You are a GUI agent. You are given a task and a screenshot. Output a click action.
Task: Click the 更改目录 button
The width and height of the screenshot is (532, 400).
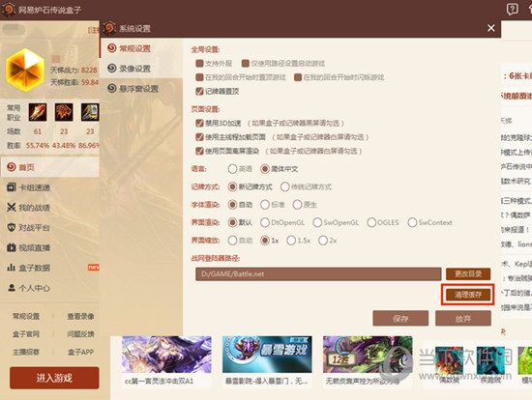pyautogui.click(x=468, y=273)
